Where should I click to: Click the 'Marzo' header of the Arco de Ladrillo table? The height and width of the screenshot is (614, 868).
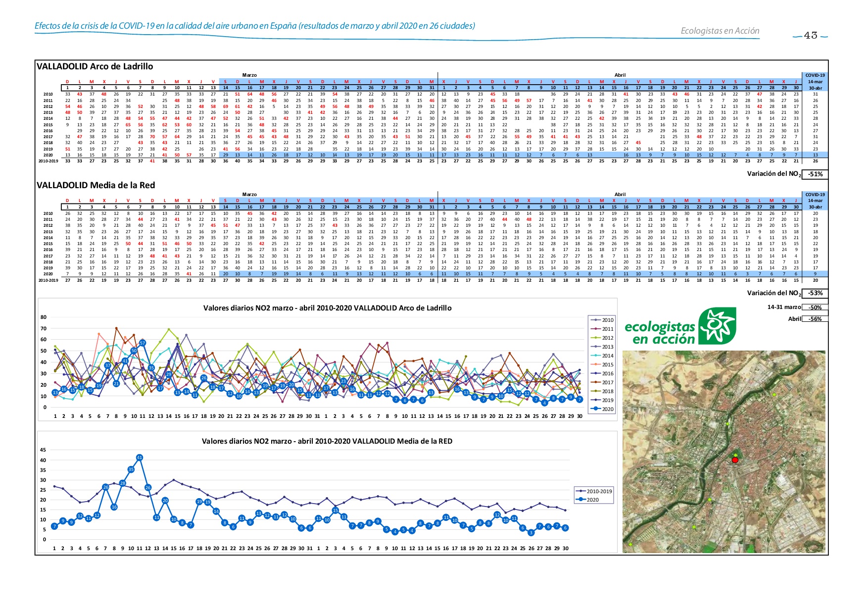click(x=249, y=75)
